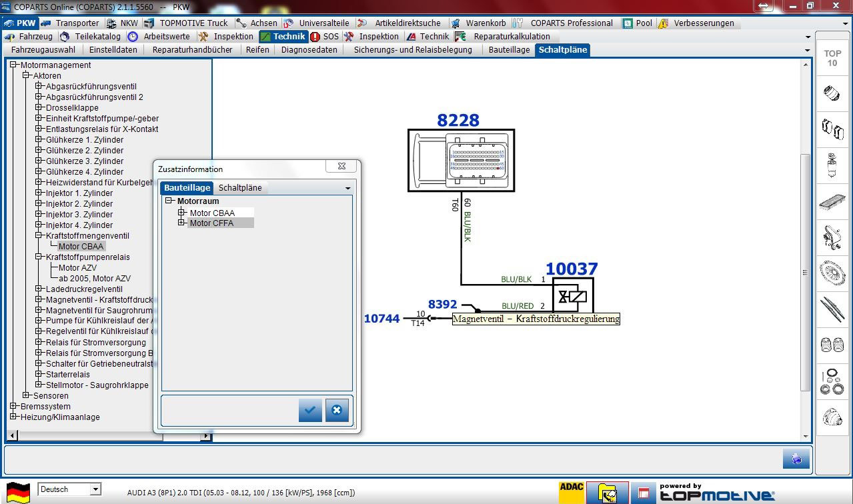Open the TOP 10 parts shortcut
This screenshot has width=853, height=504.
point(832,58)
